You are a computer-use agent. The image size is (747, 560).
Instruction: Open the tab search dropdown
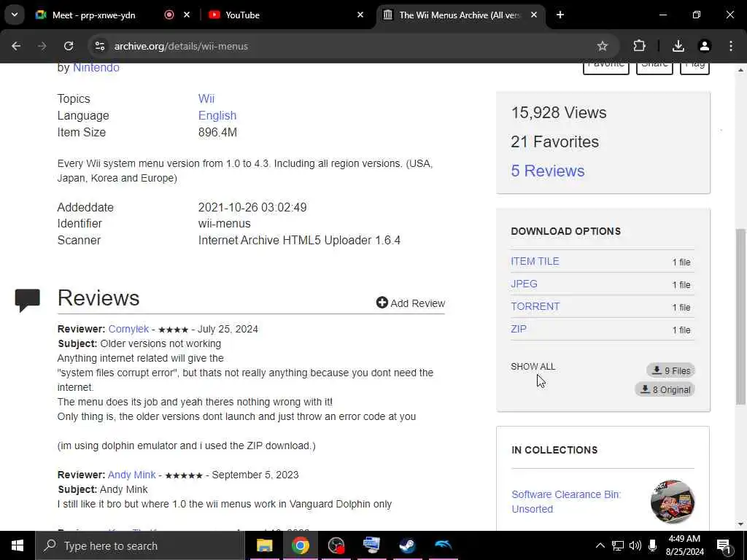(x=15, y=15)
